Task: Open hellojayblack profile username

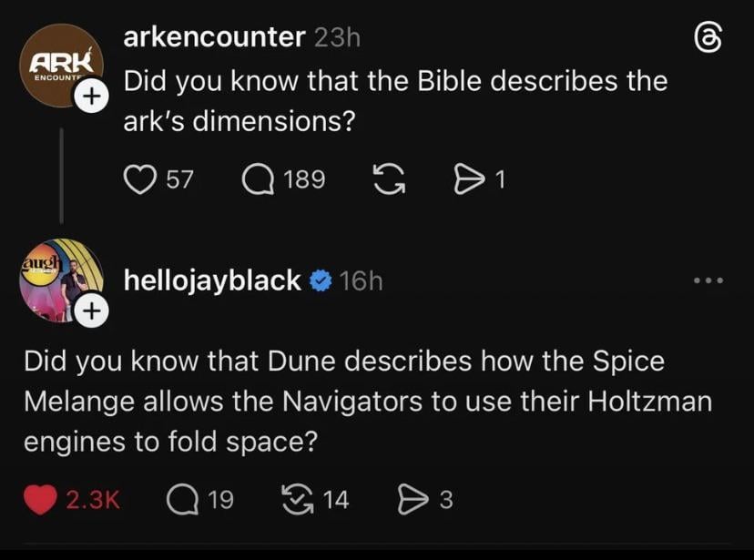Action: (x=212, y=280)
